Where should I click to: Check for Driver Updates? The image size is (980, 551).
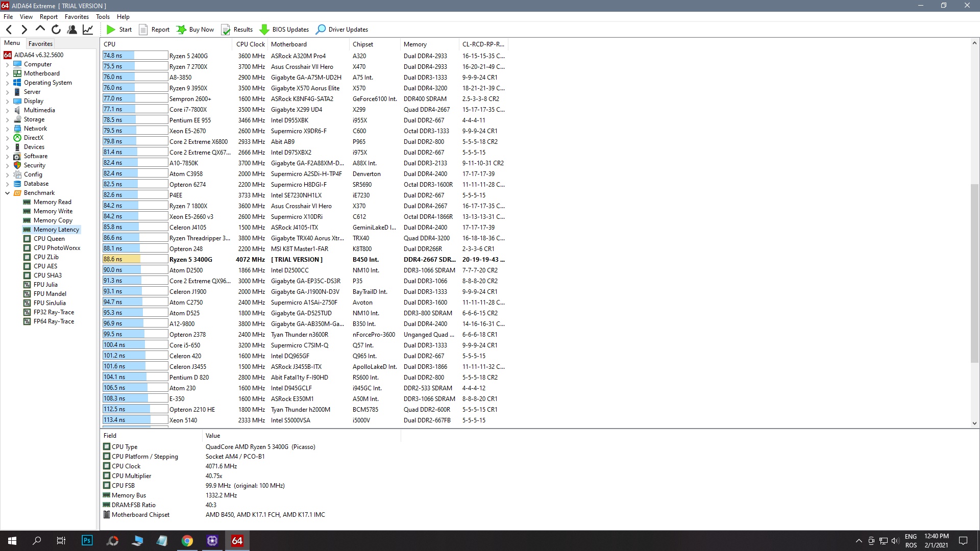(x=342, y=30)
